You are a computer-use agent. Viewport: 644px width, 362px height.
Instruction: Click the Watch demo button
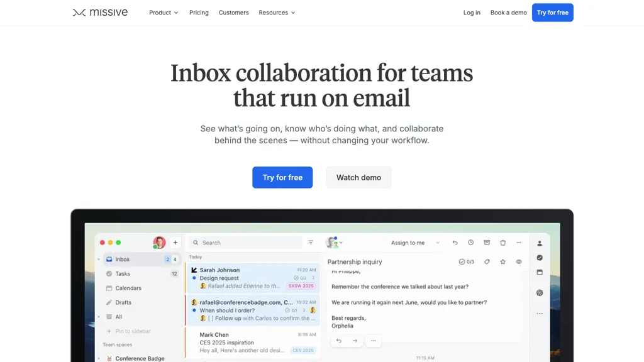tap(358, 177)
